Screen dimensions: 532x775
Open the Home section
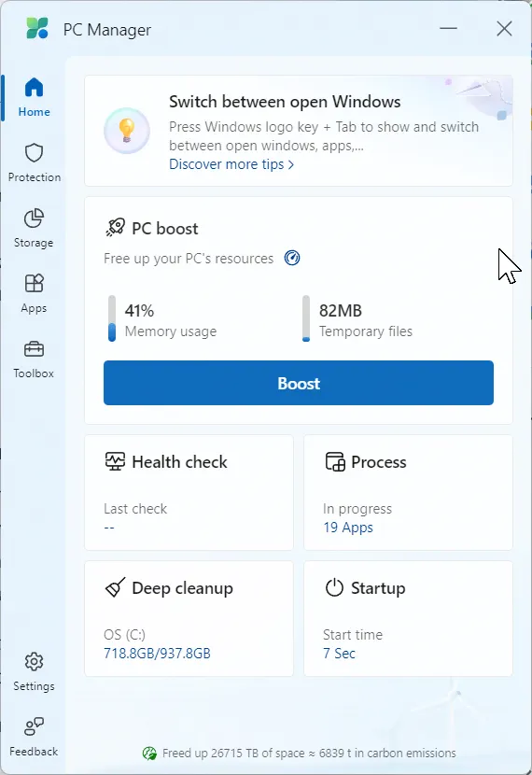35,97
